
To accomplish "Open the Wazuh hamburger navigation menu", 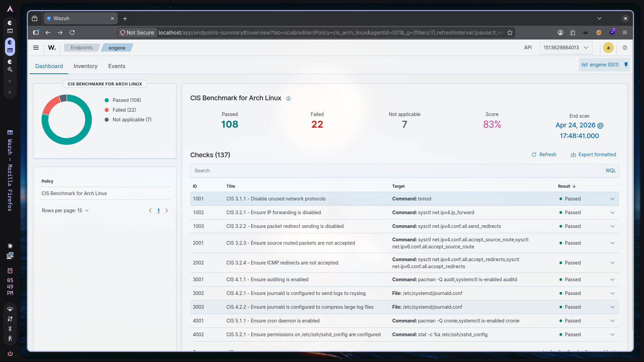I will tap(36, 48).
